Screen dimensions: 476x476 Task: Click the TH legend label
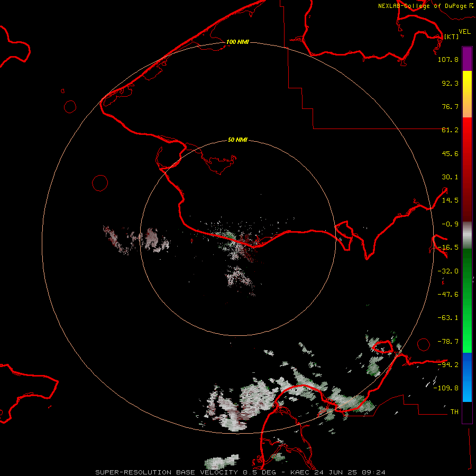(454, 411)
